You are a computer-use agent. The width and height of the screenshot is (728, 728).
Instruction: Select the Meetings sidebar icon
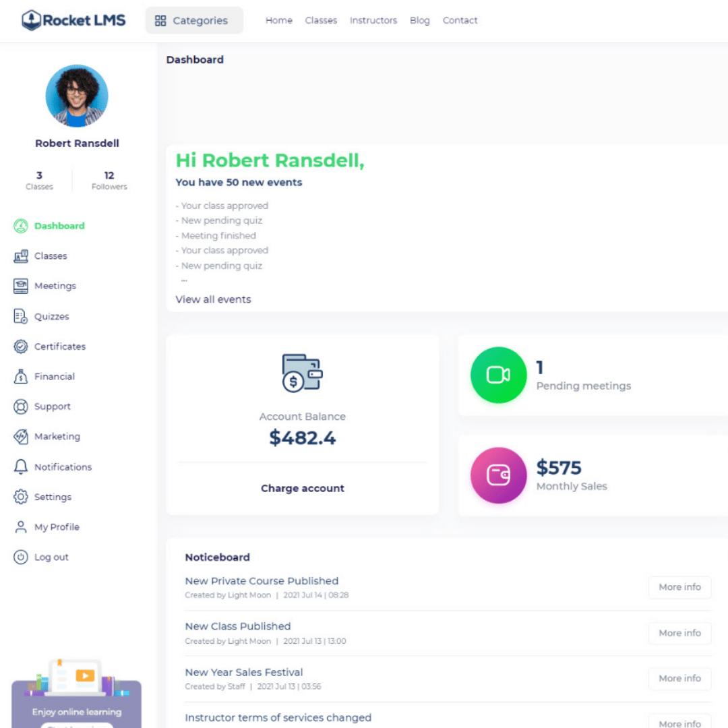[x=20, y=286]
